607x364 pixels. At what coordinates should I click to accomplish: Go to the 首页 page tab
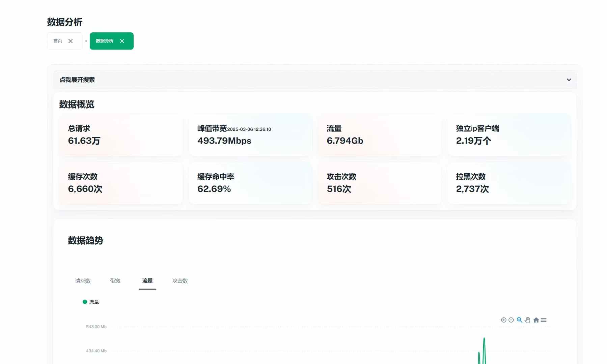click(x=58, y=41)
